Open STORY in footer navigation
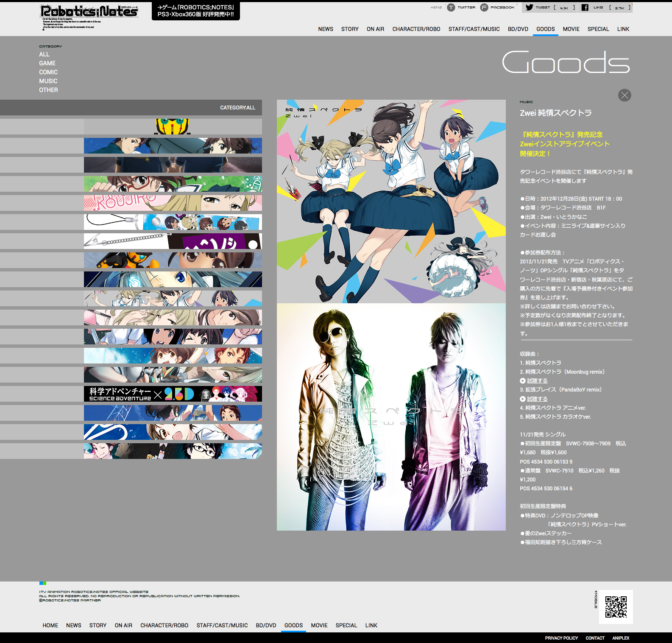Image resolution: width=672 pixels, height=643 pixels. [98, 626]
